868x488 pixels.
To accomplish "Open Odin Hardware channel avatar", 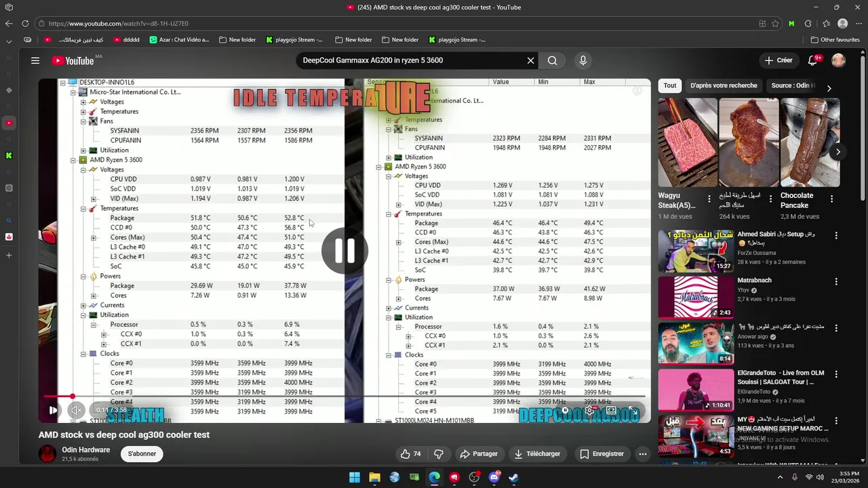I will [47, 454].
